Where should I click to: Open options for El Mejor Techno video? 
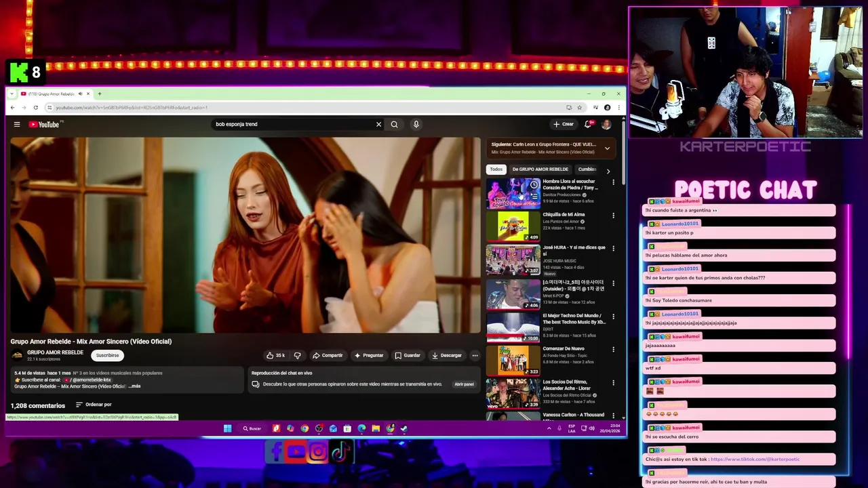click(613, 317)
